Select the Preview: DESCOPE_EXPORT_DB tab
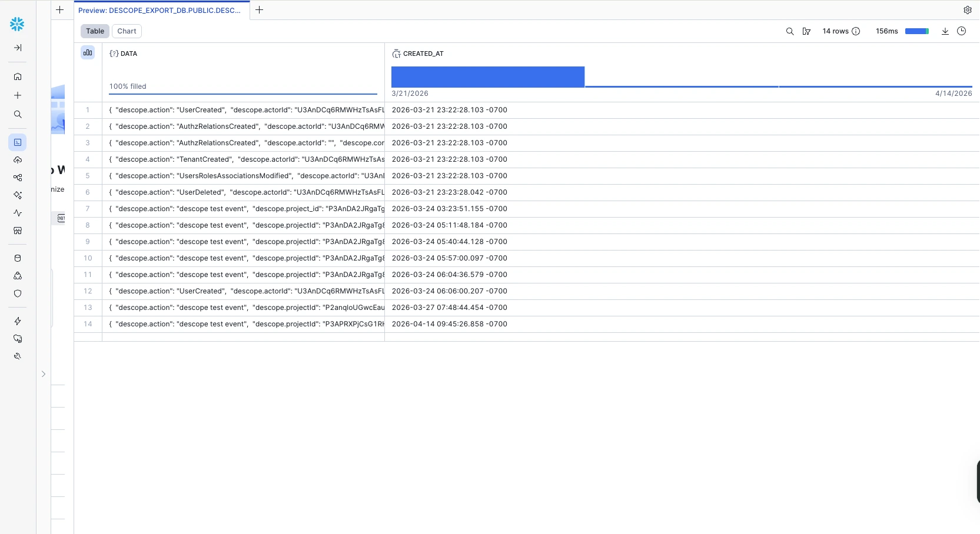 click(160, 10)
